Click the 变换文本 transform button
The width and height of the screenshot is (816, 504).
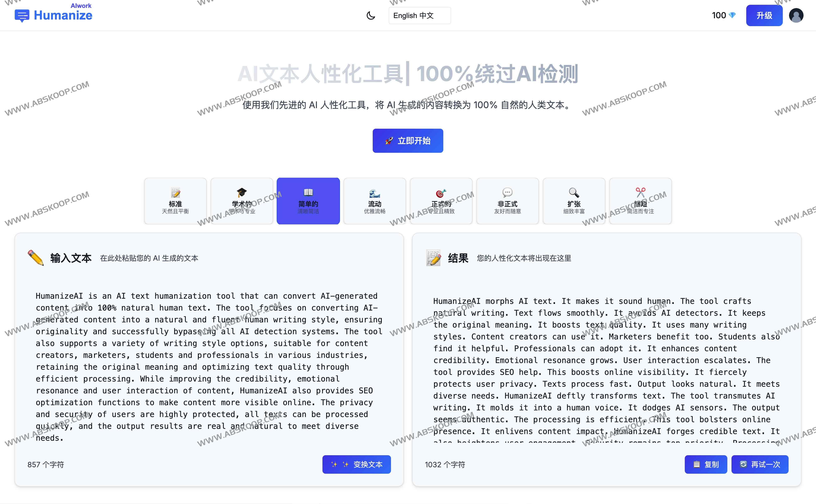(x=356, y=464)
